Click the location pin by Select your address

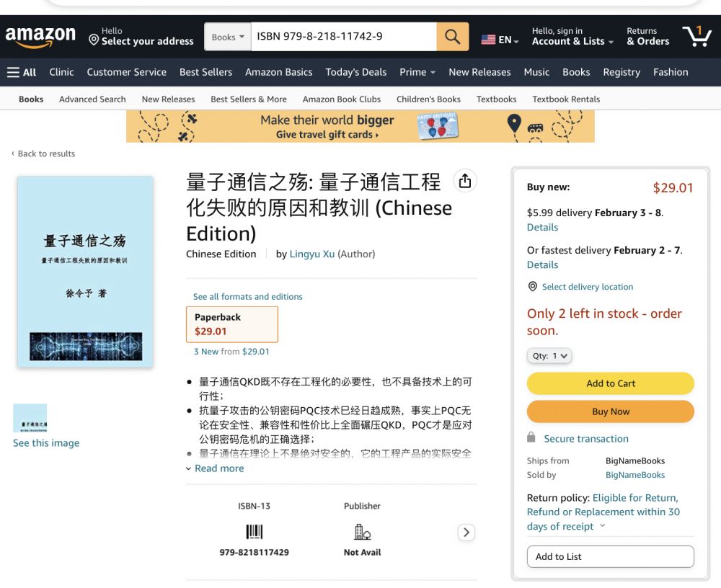pos(94,40)
